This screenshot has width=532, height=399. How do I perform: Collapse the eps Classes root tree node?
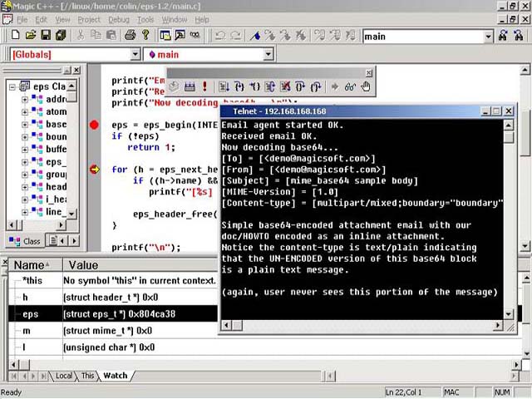(x=13, y=86)
